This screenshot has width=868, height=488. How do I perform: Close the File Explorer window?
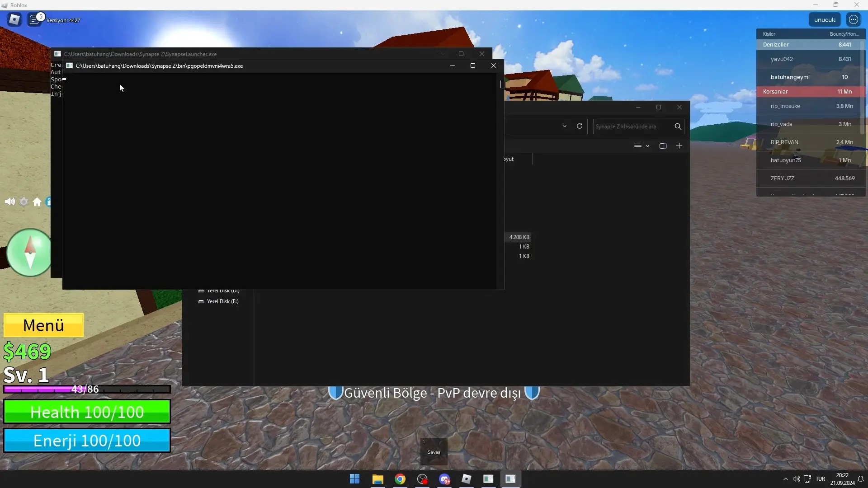point(679,107)
